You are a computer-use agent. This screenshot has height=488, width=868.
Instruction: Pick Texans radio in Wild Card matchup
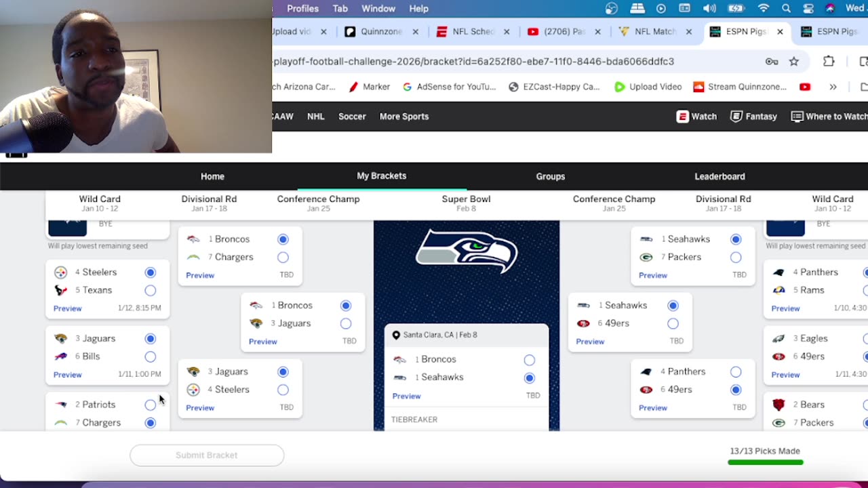150,290
